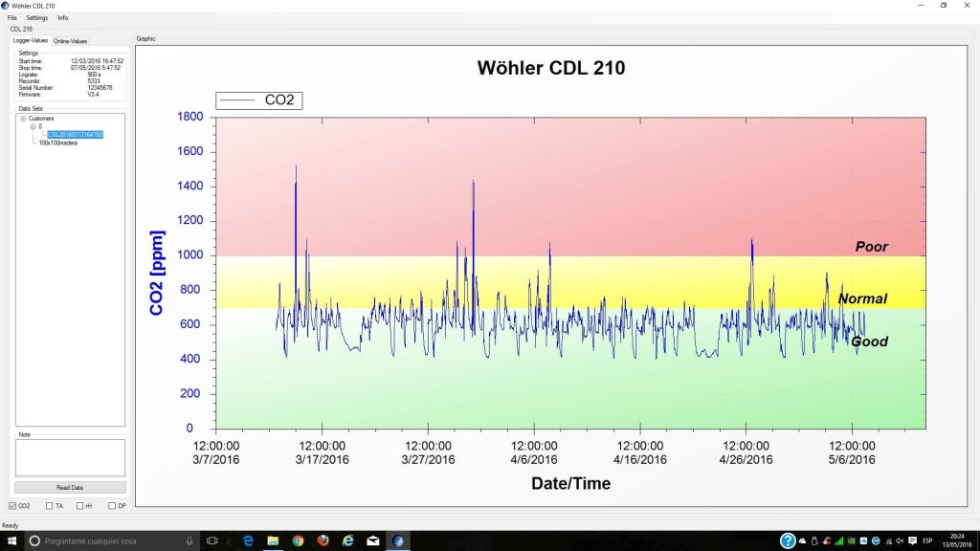Open Firefox from taskbar
The height and width of the screenshot is (551, 980).
click(x=323, y=541)
